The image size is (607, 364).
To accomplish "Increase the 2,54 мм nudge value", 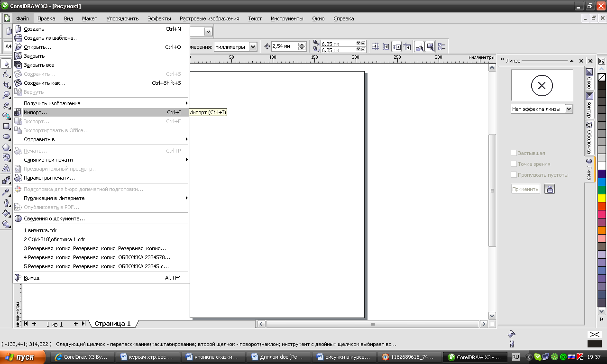I will pos(302,45).
